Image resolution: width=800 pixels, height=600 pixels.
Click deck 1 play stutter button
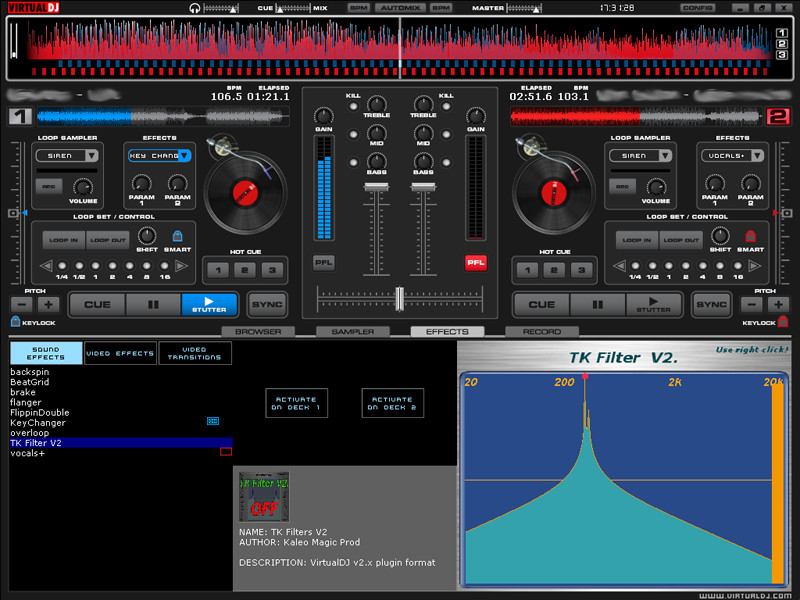[x=209, y=305]
